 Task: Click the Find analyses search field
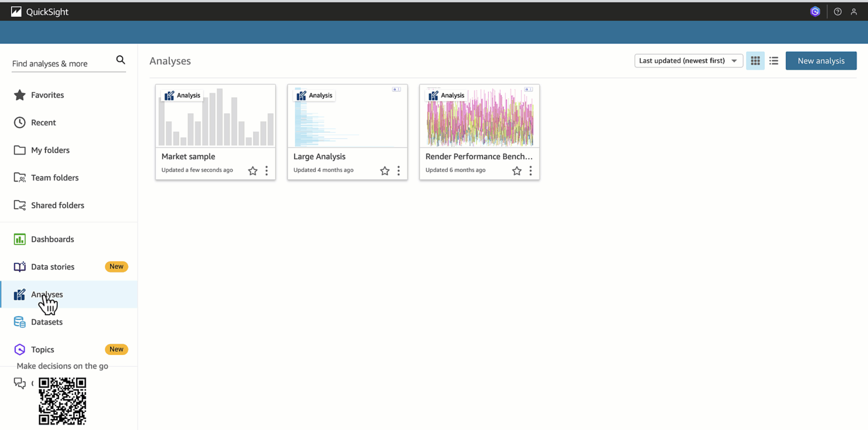pos(63,64)
